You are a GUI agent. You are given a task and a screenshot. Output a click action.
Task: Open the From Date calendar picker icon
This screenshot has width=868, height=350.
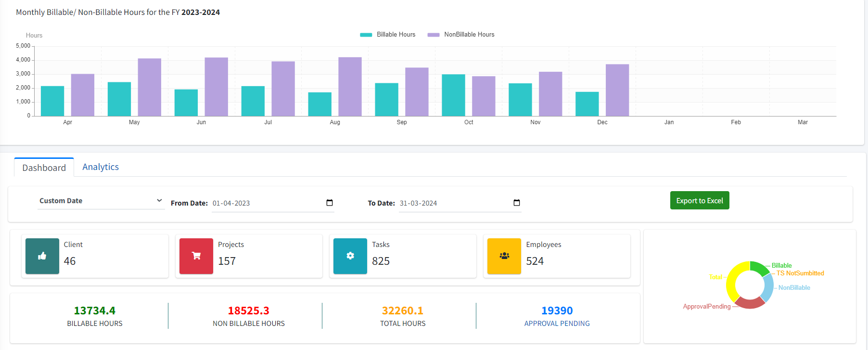pyautogui.click(x=330, y=203)
